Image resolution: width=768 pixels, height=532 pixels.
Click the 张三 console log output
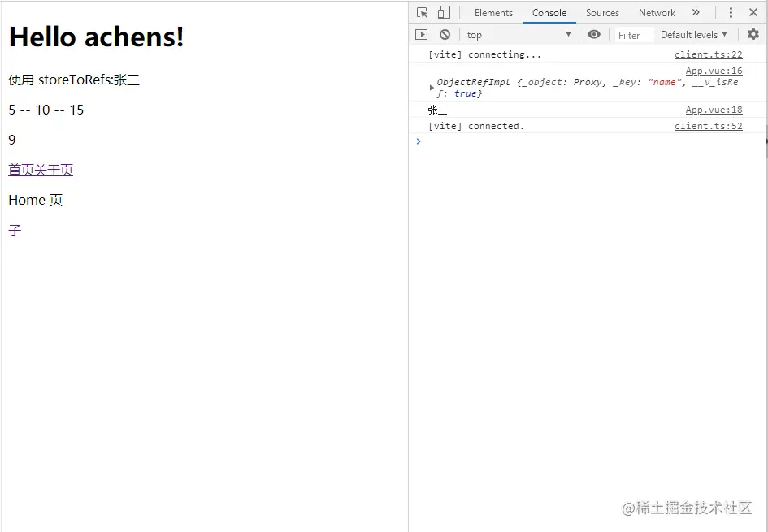point(437,110)
